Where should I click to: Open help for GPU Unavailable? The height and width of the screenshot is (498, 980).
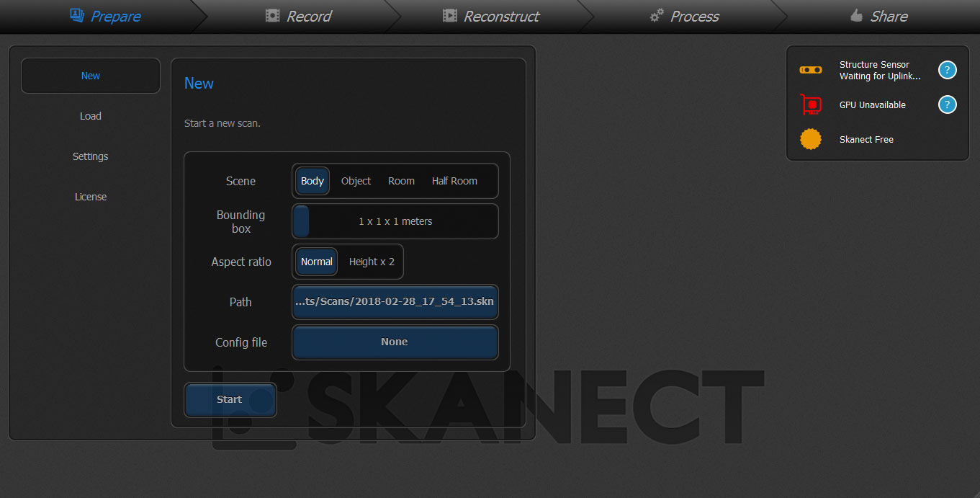coord(948,105)
